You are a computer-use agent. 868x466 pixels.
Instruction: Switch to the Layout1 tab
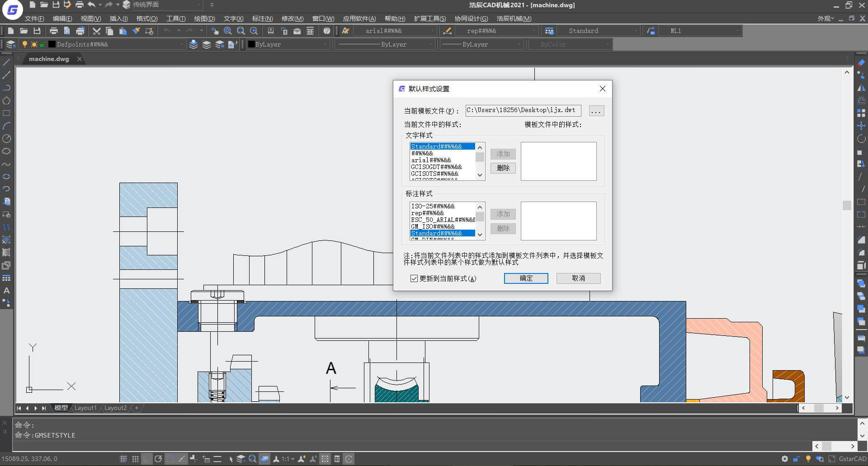click(85, 408)
